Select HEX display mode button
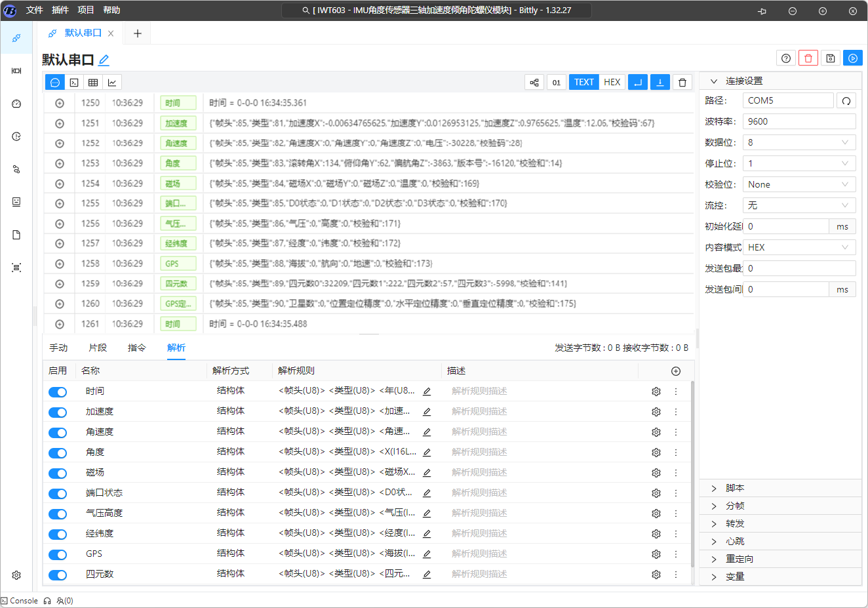 pyautogui.click(x=612, y=82)
